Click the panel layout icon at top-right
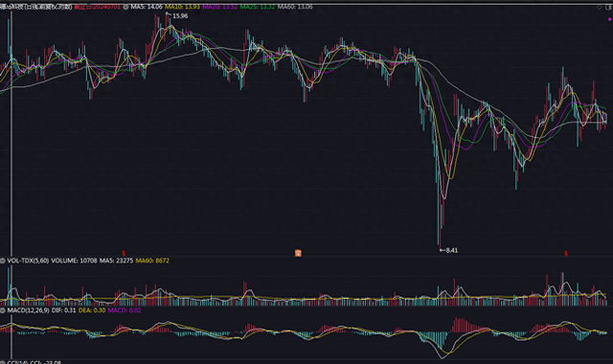Image resolution: width=613 pixels, height=364 pixels. (x=609, y=7)
